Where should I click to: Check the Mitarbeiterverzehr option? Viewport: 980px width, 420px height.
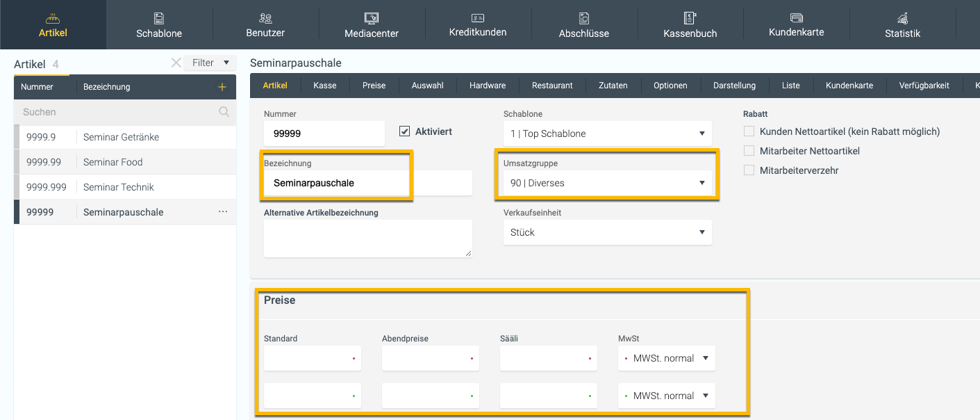[x=749, y=170]
